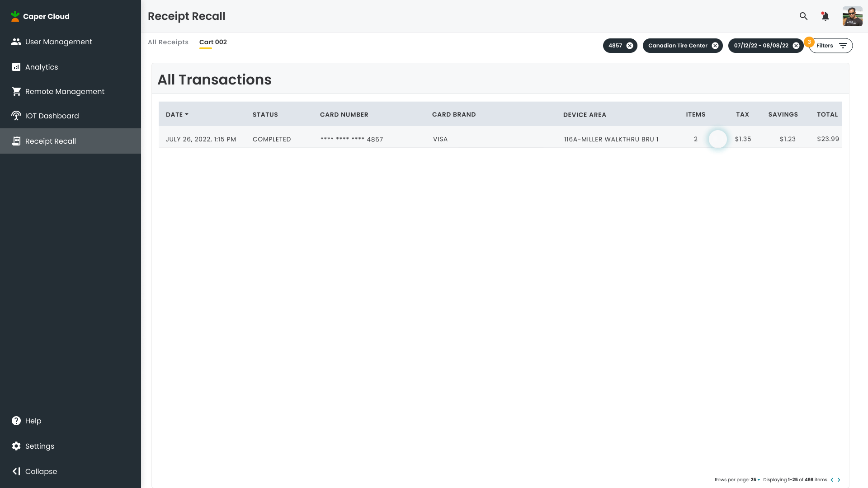The height and width of the screenshot is (488, 868).
Task: Open User Management in the sidebar
Action: coord(59,42)
